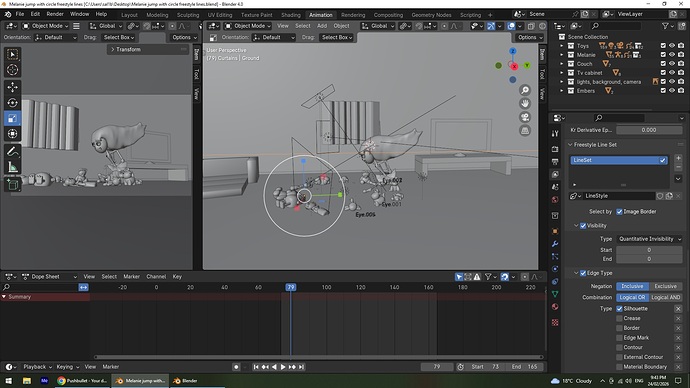Open Object Mode dropdown in main viewport
Viewport: 690px width, 388px height.
[x=248, y=26]
